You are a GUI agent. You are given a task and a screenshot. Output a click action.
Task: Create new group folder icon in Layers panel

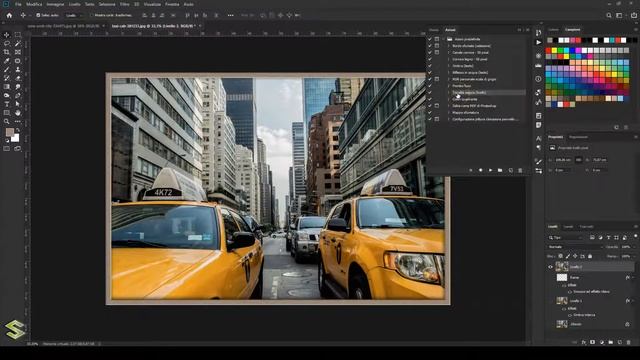click(611, 342)
